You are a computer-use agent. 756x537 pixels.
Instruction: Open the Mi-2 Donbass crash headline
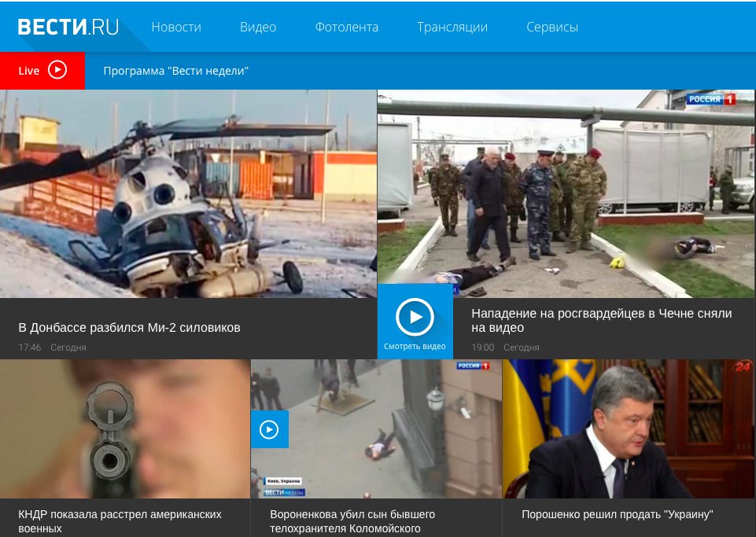[129, 327]
